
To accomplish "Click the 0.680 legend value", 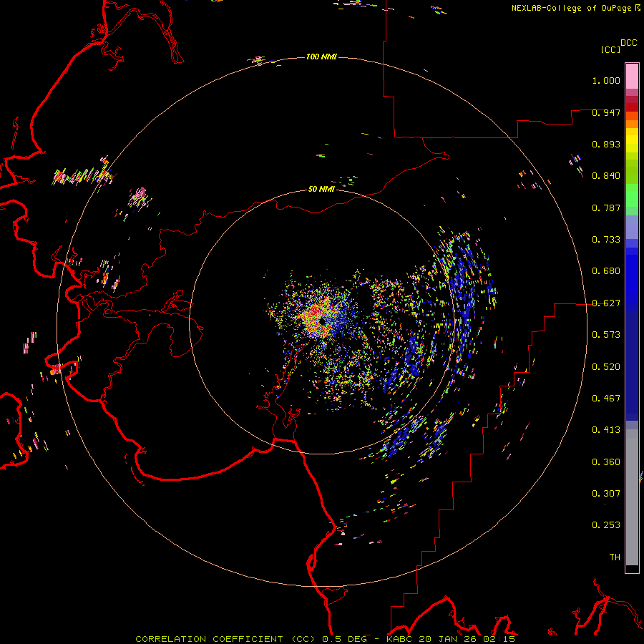I will point(606,271).
